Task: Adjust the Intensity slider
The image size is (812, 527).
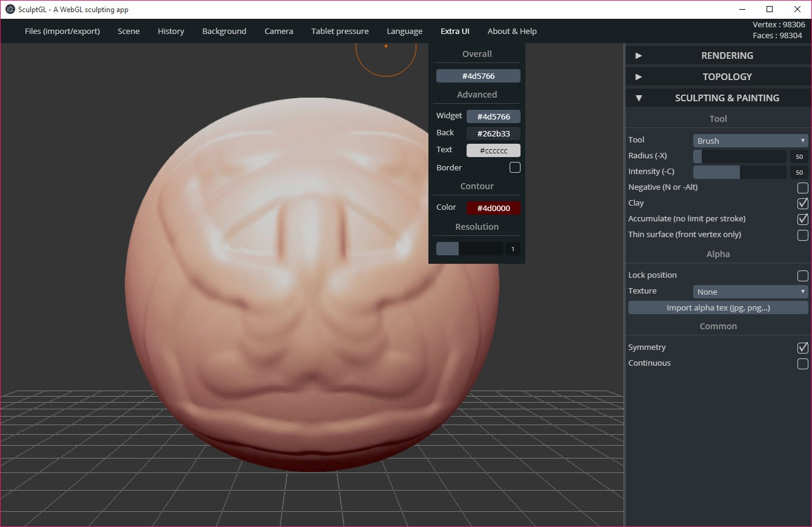Action: tap(739, 172)
